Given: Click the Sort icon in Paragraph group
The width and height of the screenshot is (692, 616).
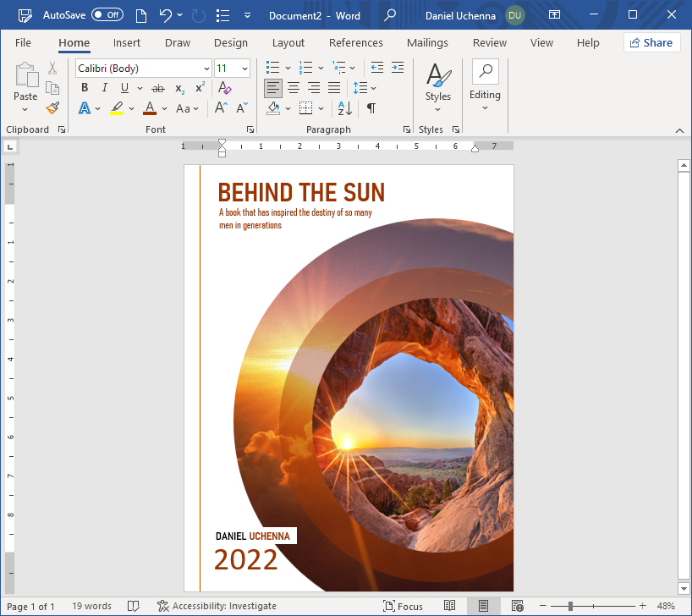Looking at the screenshot, I should 343,107.
